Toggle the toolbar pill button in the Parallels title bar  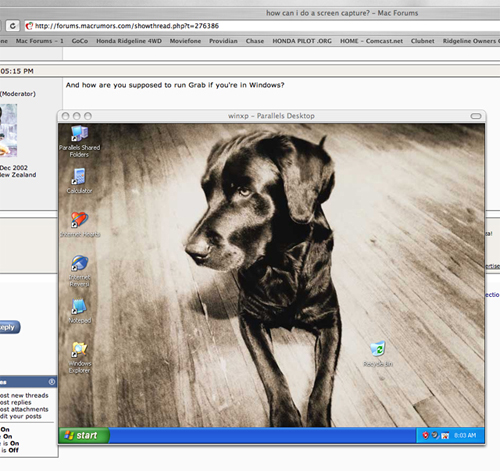(x=476, y=116)
